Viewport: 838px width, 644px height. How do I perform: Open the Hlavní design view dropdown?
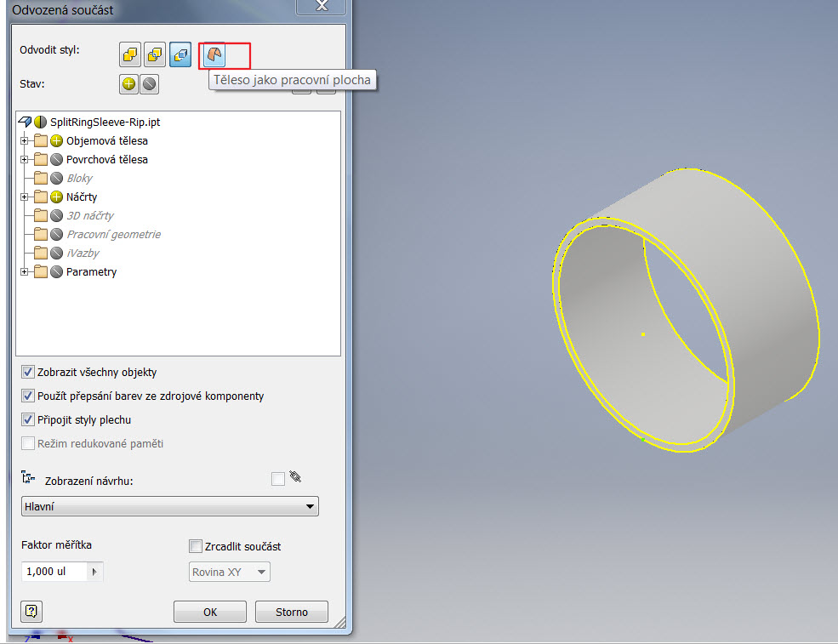pos(170,506)
